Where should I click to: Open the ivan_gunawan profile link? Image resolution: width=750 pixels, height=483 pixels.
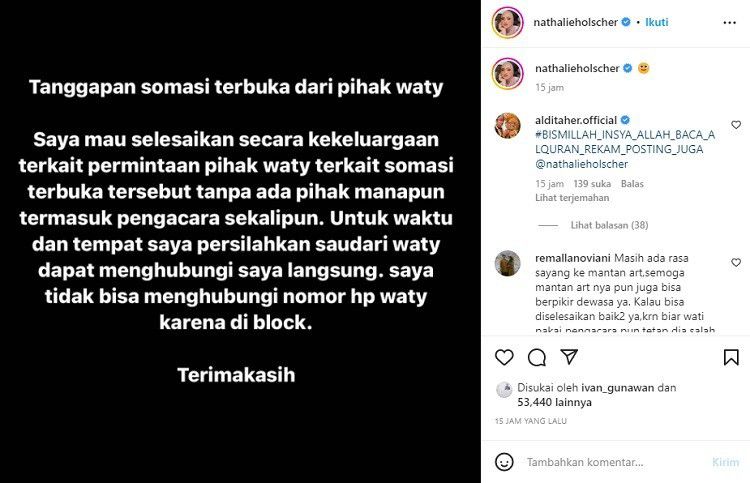[618, 388]
